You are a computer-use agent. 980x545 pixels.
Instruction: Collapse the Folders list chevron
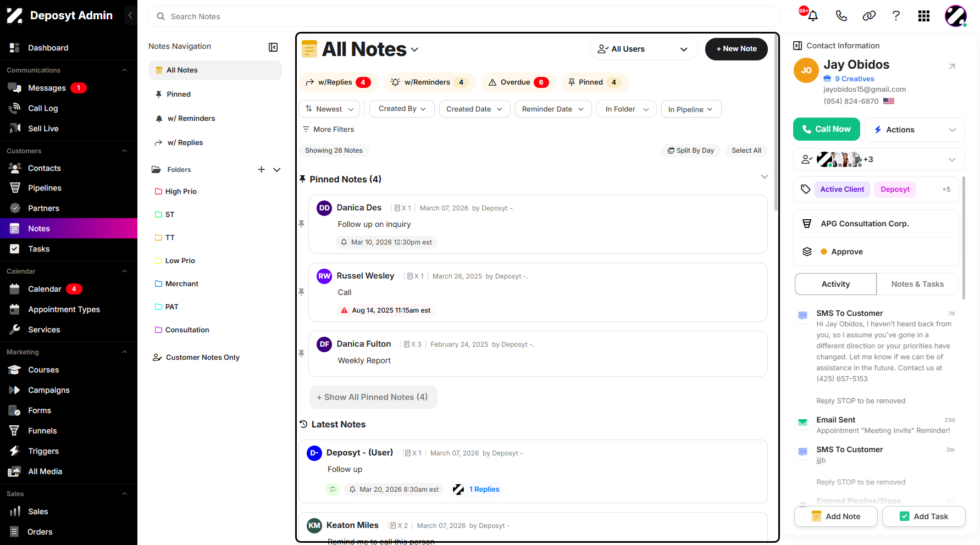click(x=277, y=170)
